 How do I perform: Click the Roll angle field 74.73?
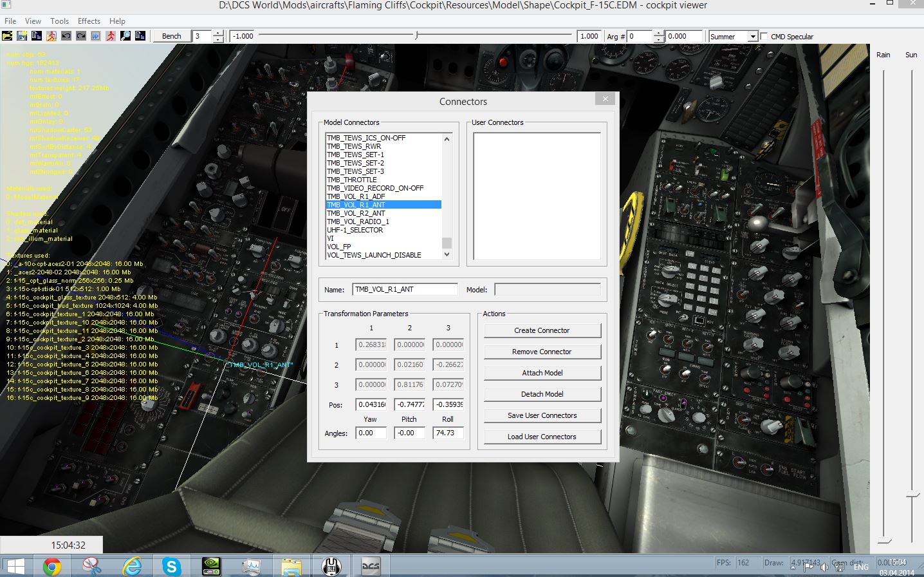click(x=448, y=433)
